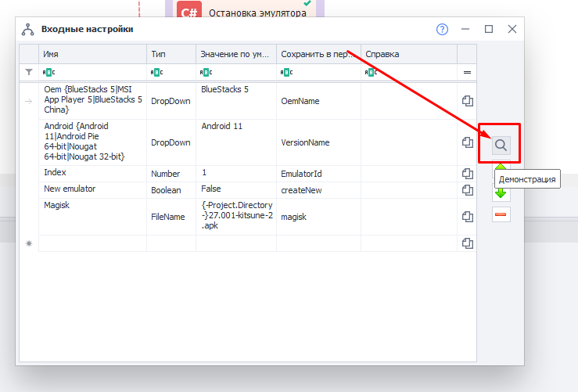Toggle the New emulator False value
This screenshot has width=578, height=392.
point(235,189)
